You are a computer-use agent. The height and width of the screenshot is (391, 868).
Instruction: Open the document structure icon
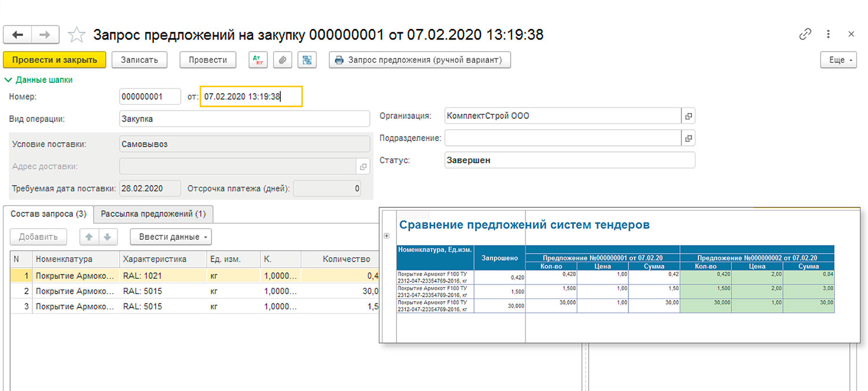[307, 60]
